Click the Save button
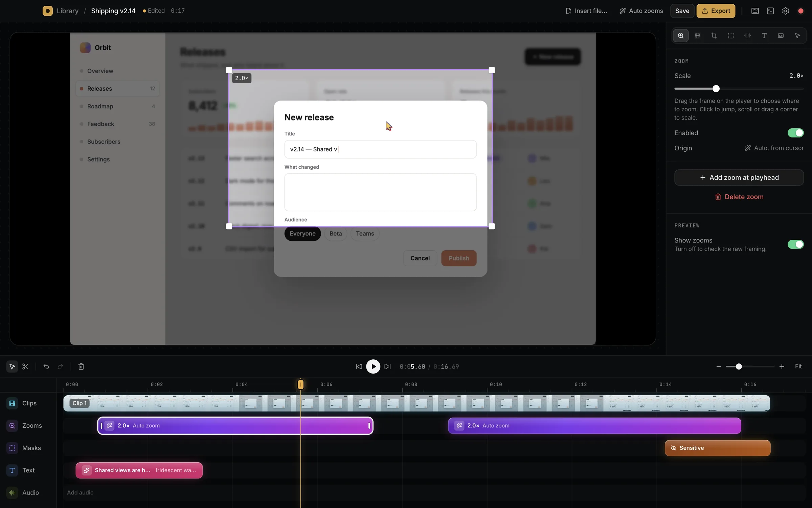Image resolution: width=812 pixels, height=508 pixels. pyautogui.click(x=682, y=11)
